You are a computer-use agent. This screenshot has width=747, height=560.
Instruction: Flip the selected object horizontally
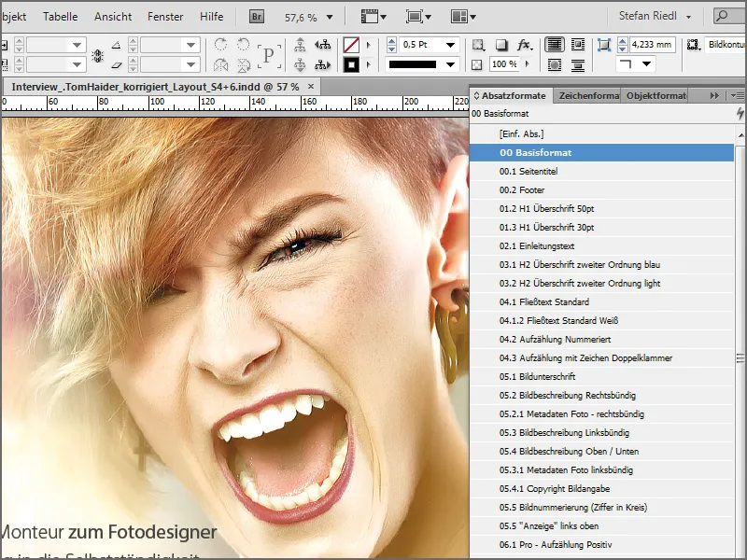point(220,64)
